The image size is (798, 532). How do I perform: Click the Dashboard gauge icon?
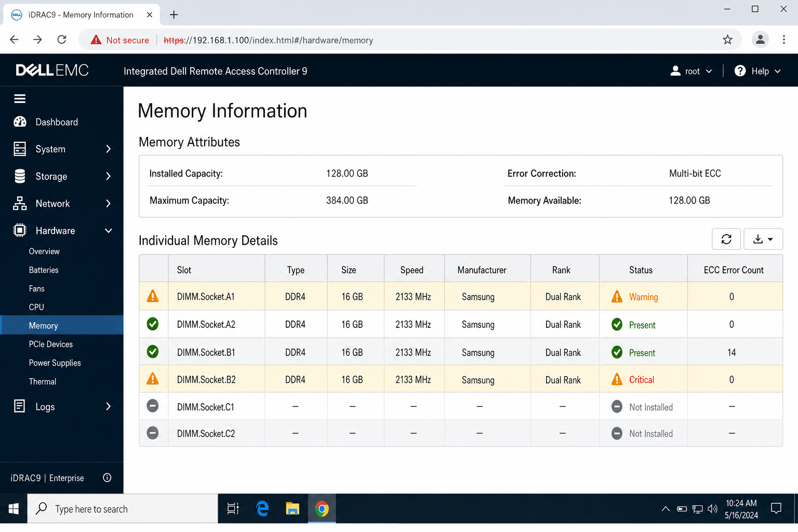click(x=20, y=122)
